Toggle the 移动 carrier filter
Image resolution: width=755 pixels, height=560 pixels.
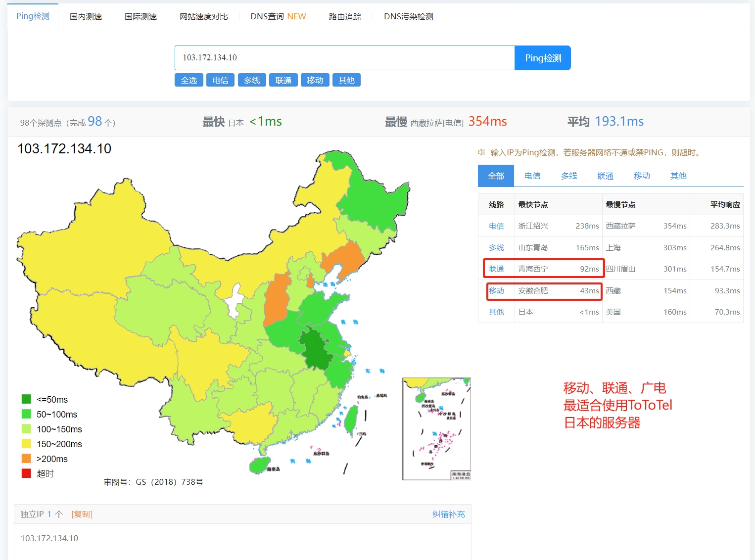click(x=315, y=80)
